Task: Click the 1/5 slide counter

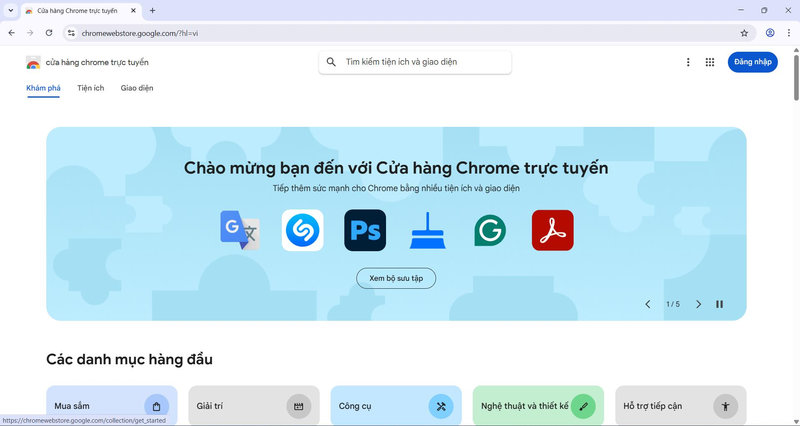Action: 673,304
